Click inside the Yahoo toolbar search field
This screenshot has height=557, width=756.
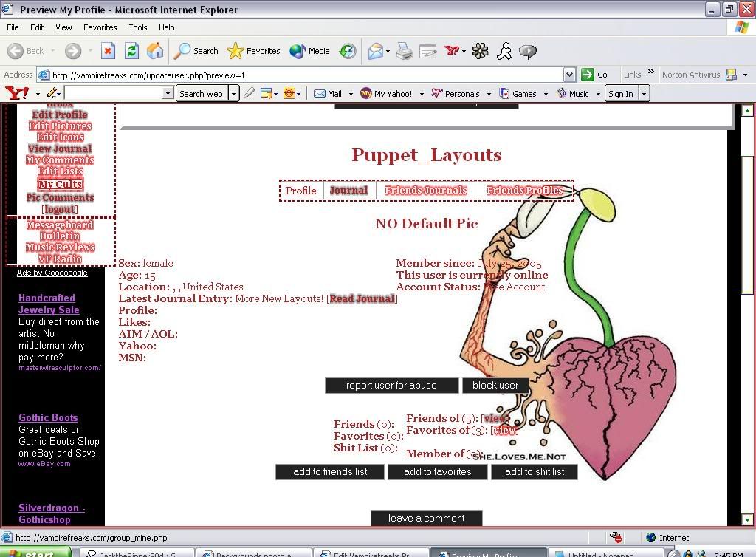[113, 93]
